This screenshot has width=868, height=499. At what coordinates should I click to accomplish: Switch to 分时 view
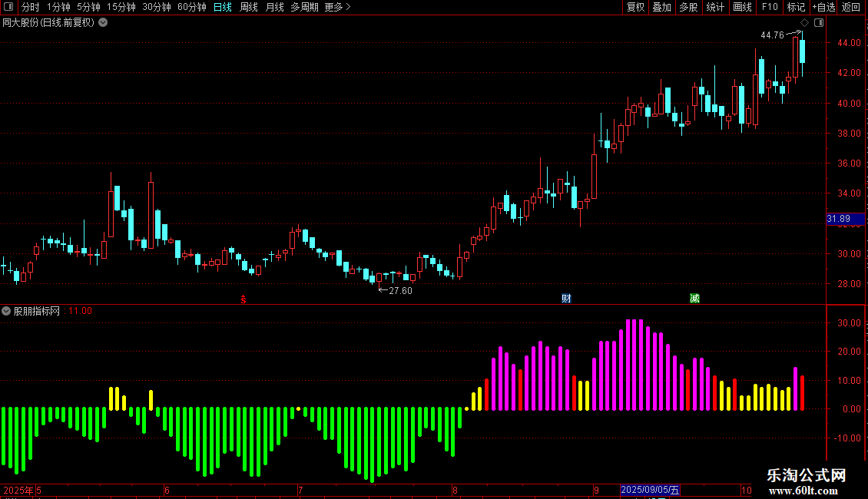[31, 7]
